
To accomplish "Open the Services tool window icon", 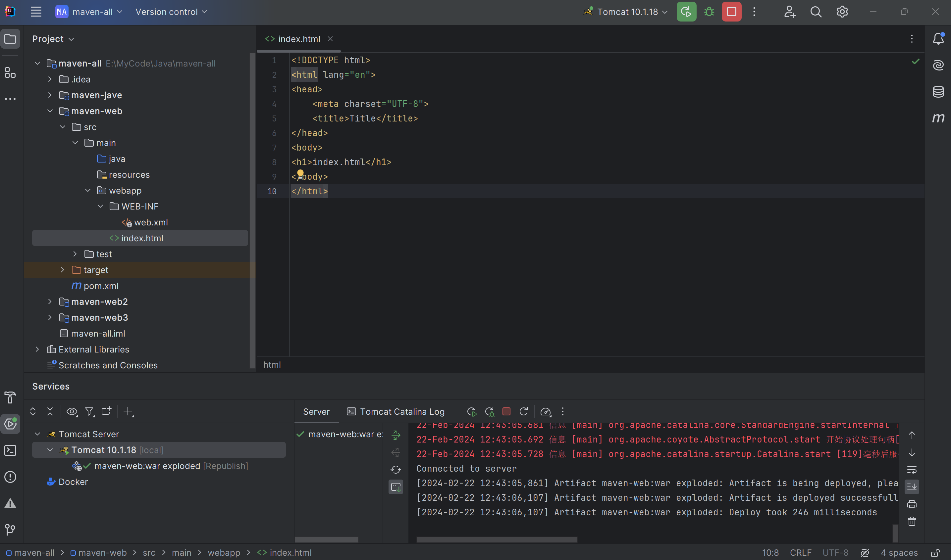I will point(10,424).
